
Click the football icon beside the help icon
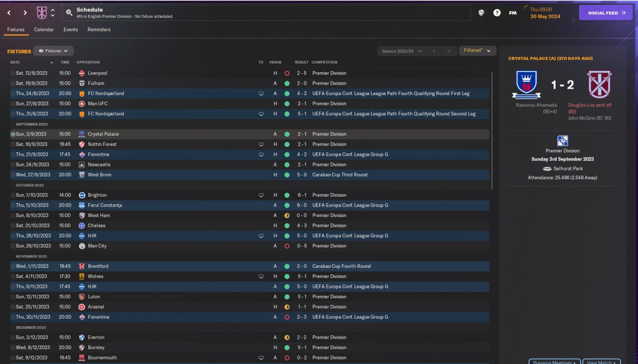click(481, 13)
